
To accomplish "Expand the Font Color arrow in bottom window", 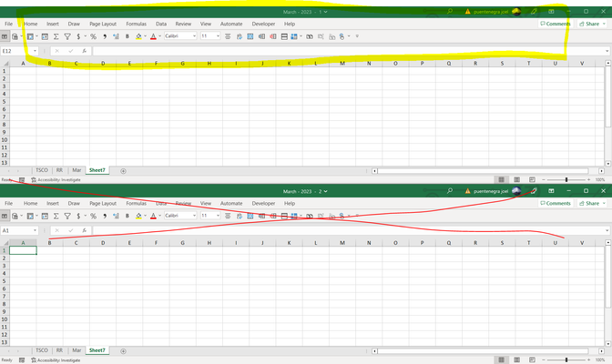I will coord(159,216).
